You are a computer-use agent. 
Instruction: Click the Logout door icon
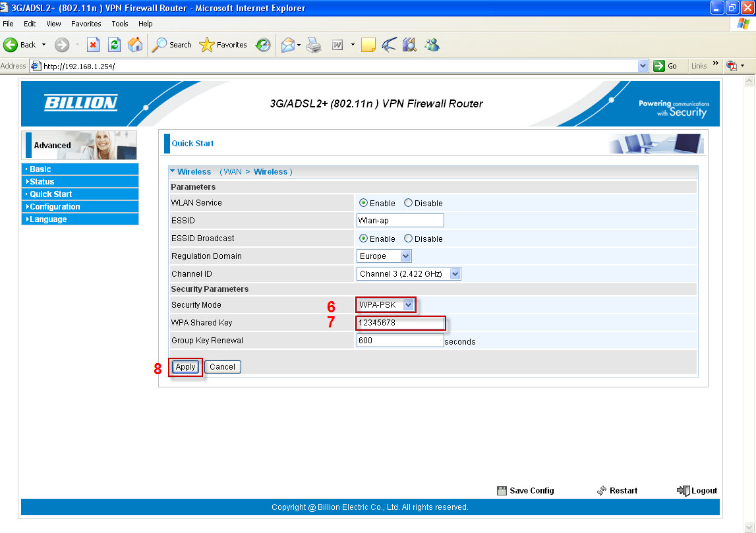pos(683,491)
